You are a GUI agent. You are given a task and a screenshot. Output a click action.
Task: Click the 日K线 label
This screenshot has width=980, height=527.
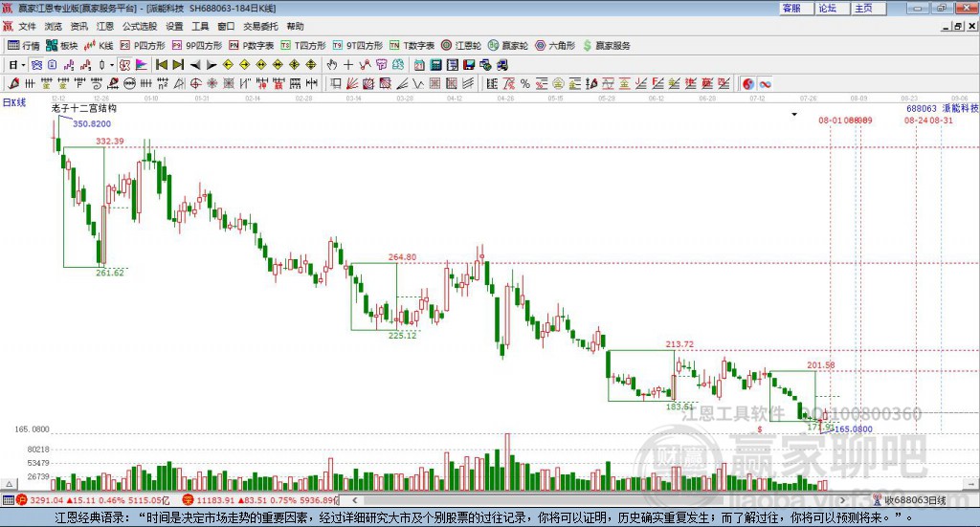[x=14, y=102]
